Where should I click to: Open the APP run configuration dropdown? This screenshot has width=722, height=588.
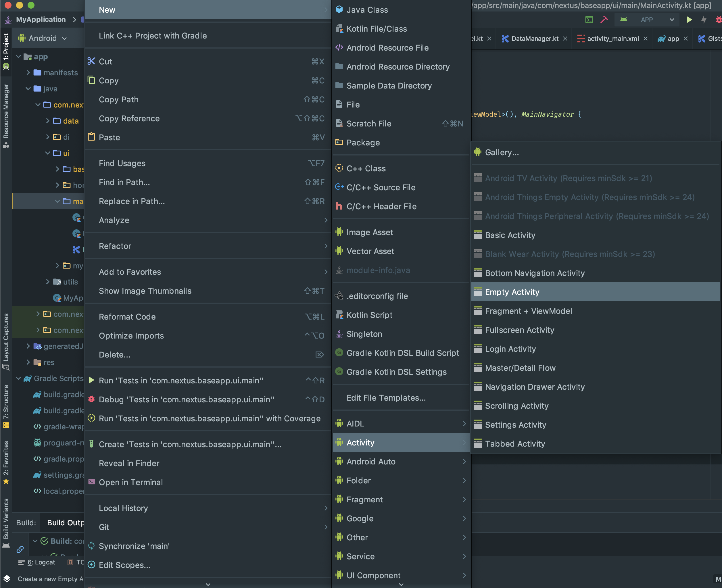[646, 20]
